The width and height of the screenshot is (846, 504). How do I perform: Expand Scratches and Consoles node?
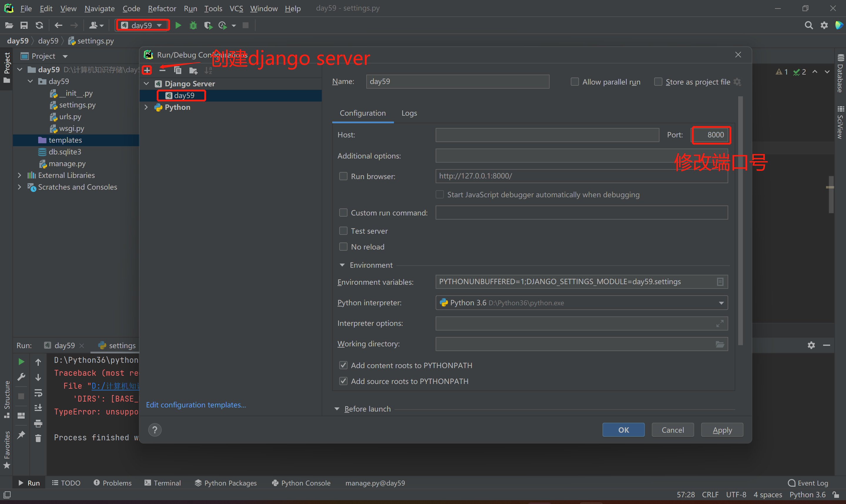coord(19,187)
